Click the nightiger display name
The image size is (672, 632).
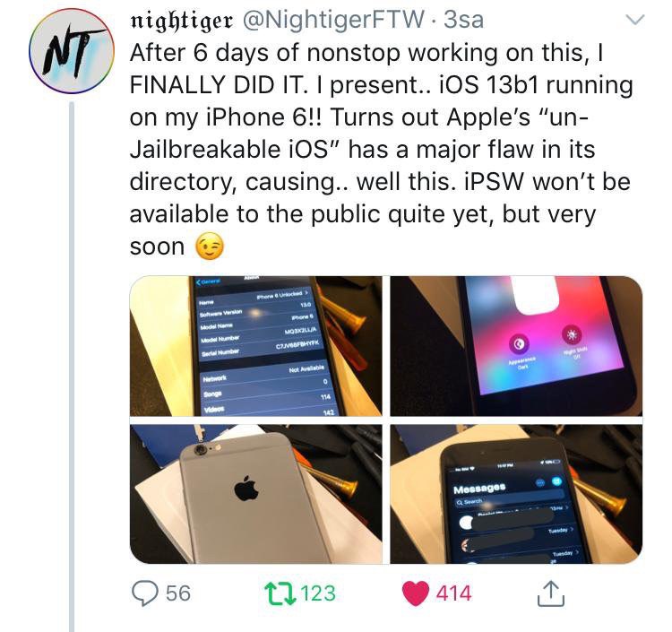click(x=182, y=20)
